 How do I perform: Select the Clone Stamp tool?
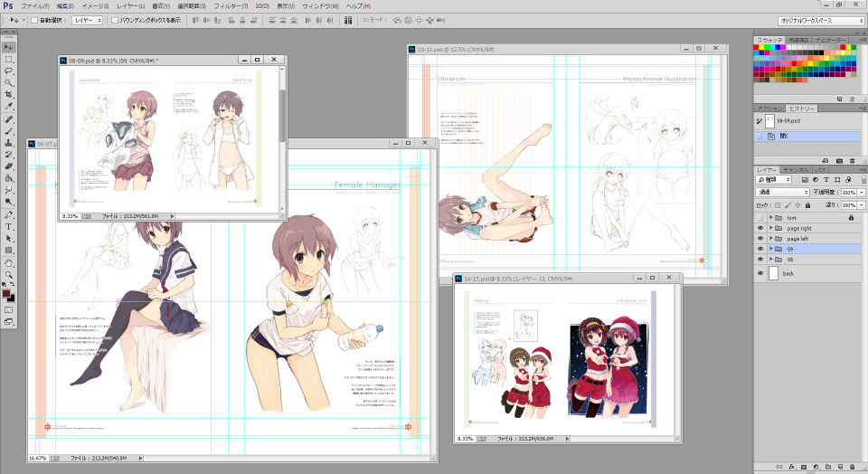9,143
